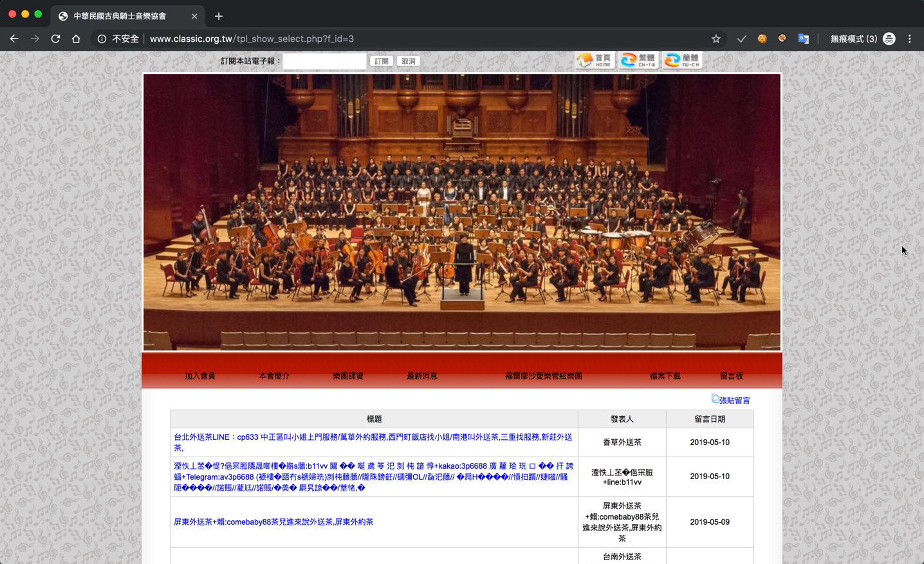This screenshot has height=564, width=924.
Task: Open the Chrome three-dot menu
Action: (x=909, y=39)
